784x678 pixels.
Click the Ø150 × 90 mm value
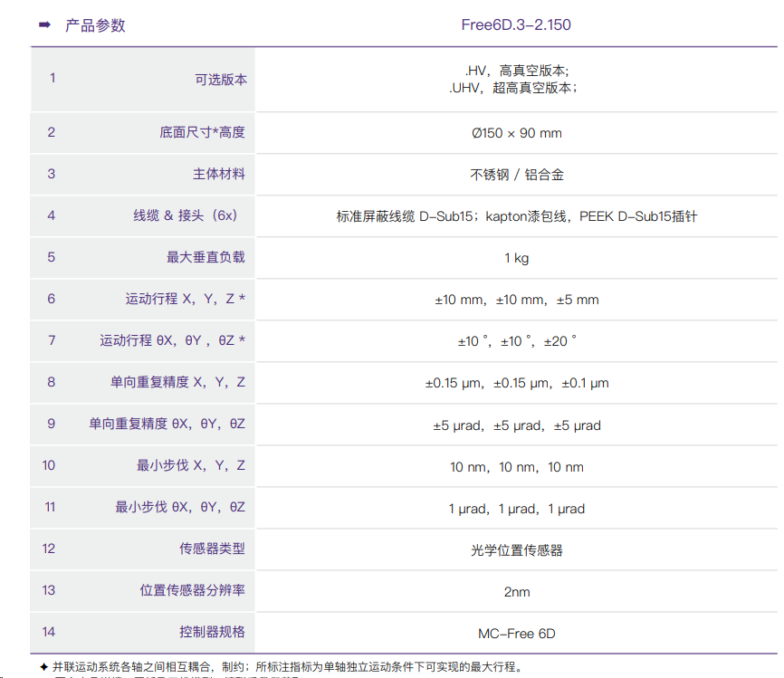click(516, 133)
